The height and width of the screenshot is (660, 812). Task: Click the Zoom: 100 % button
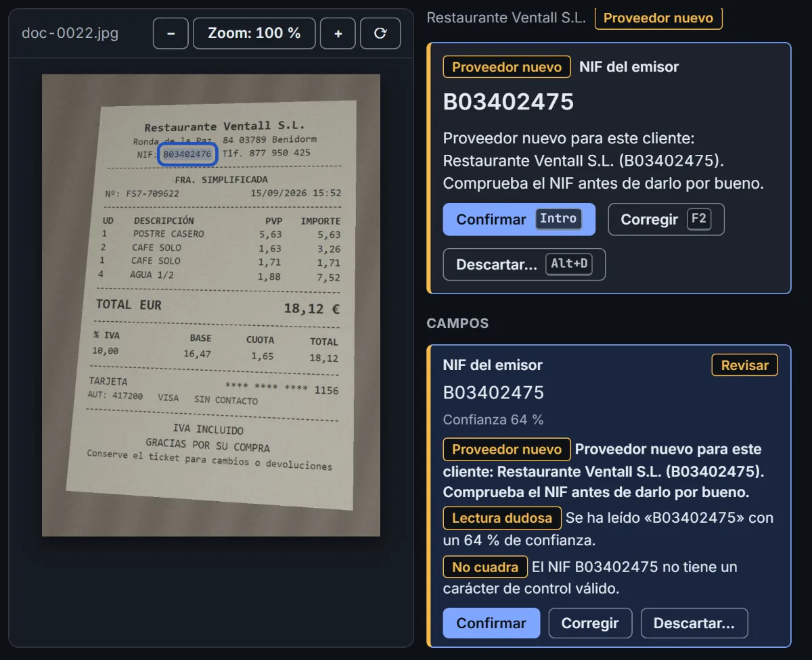coord(254,33)
